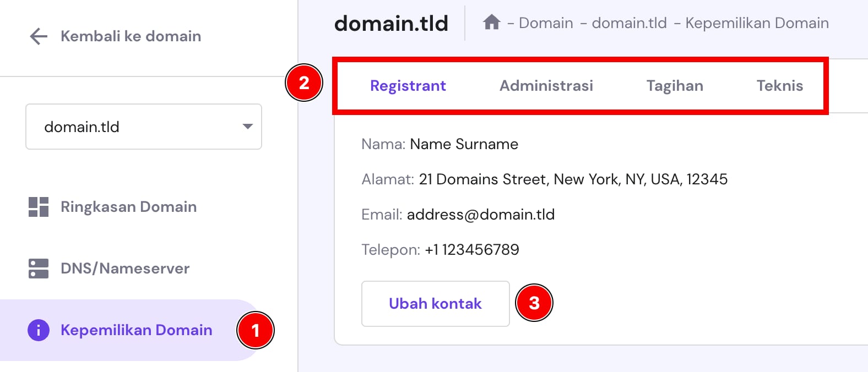
Task: Go back via Kembali ke domain
Action: (131, 36)
